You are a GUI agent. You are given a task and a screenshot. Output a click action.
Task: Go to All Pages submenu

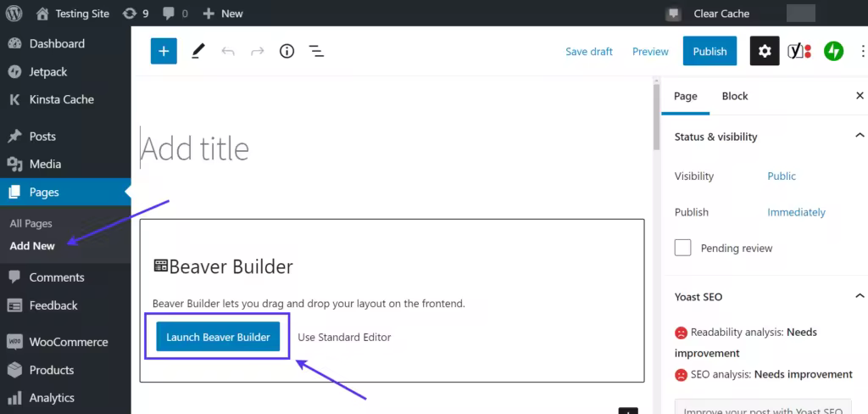coord(31,223)
